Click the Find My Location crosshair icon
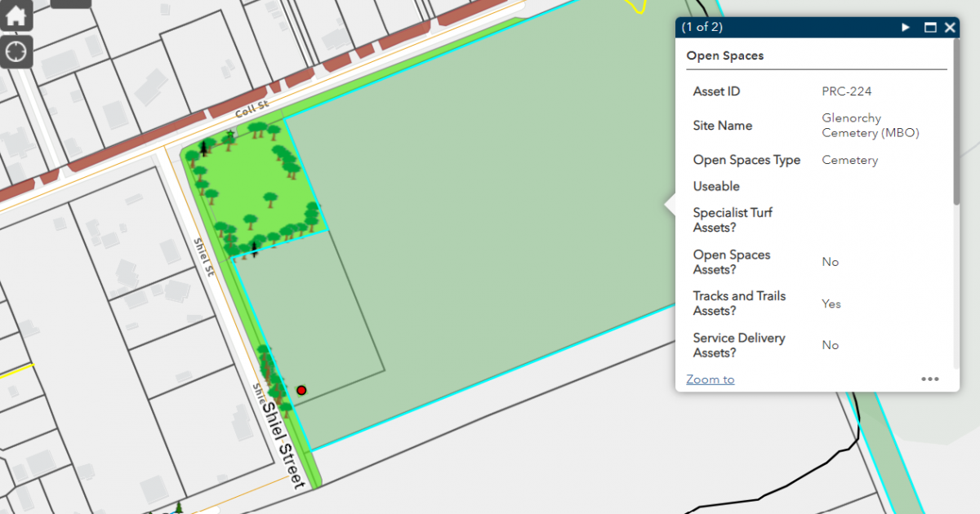This screenshot has height=514, width=980. click(x=16, y=51)
